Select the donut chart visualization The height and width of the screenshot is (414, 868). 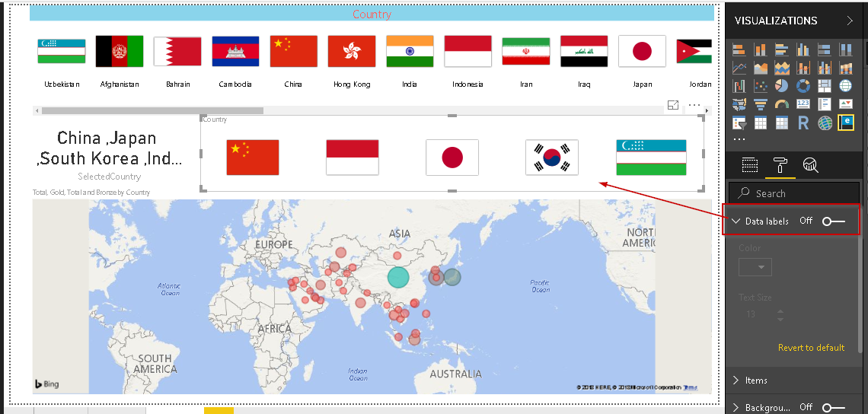click(803, 86)
